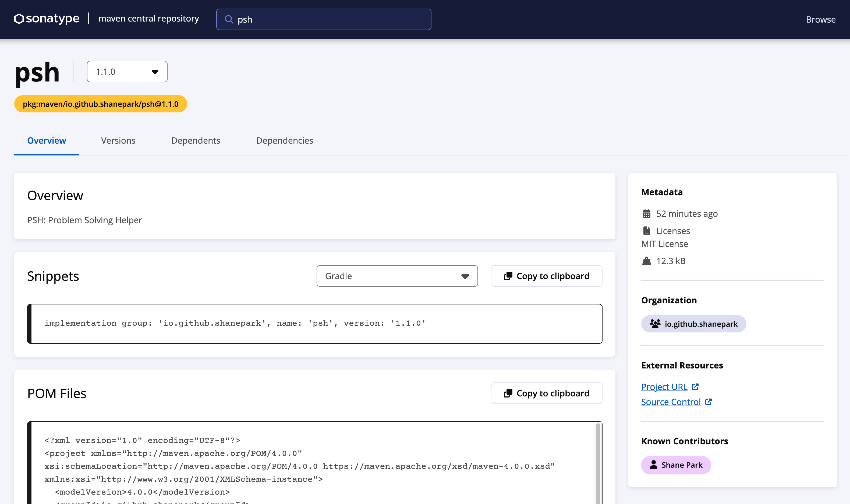Open the Project URL link

coord(664,387)
